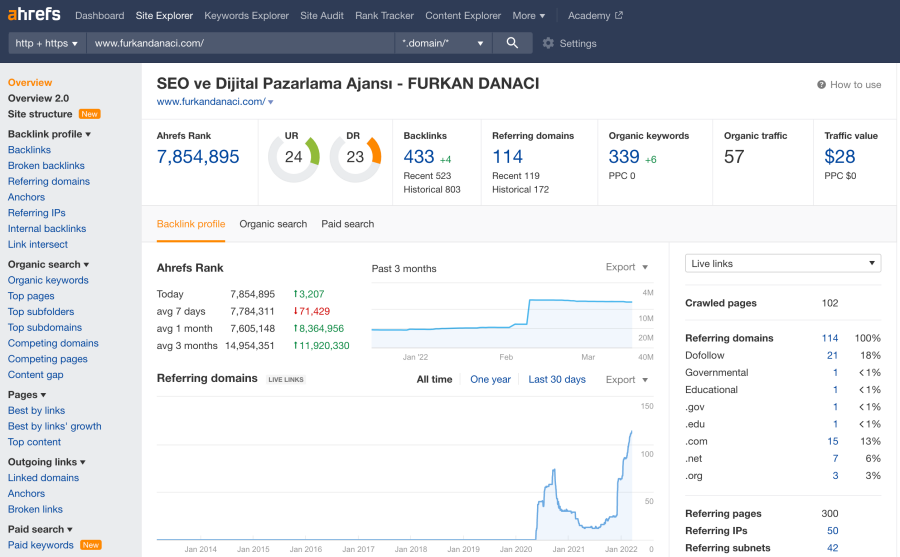The height and width of the screenshot is (557, 900).
Task: Click the search magnifier button
Action: pyautogui.click(x=512, y=43)
